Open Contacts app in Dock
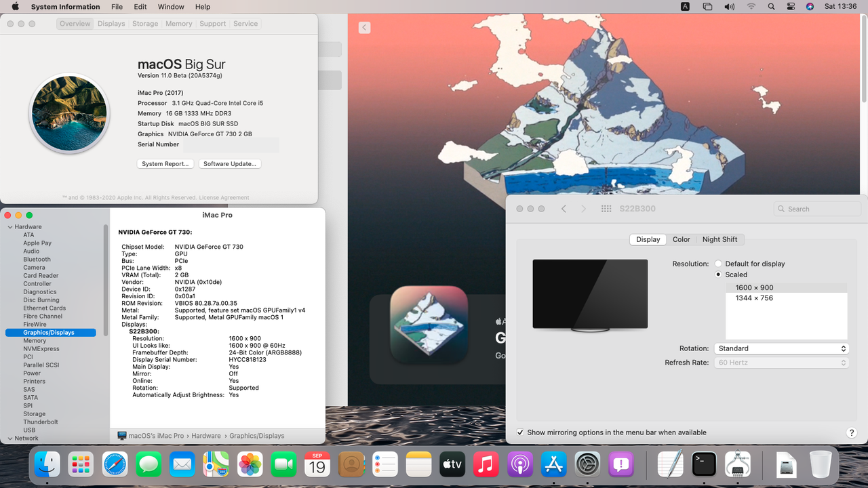 pos(351,464)
